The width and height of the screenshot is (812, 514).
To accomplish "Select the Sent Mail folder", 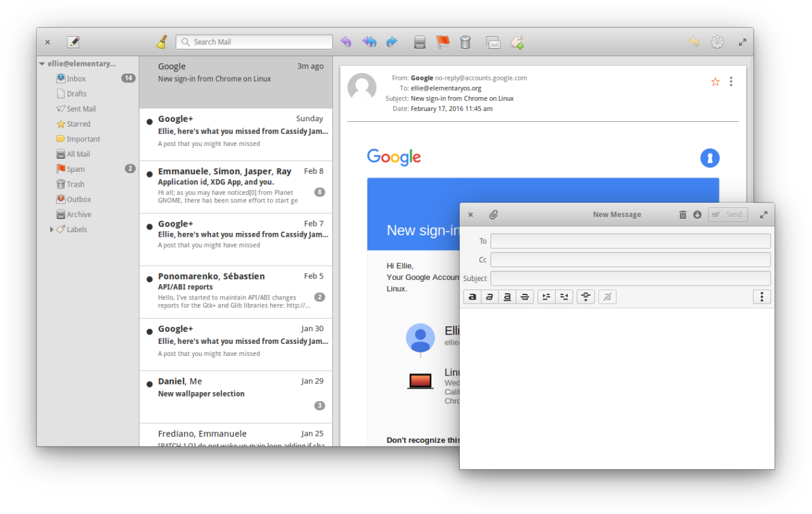I will (81, 109).
